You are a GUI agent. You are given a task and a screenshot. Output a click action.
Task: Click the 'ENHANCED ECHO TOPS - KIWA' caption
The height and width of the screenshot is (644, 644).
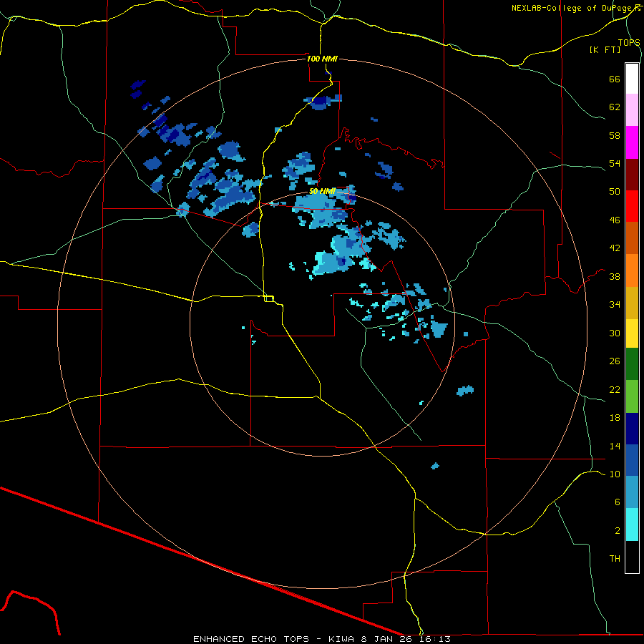coord(273,639)
